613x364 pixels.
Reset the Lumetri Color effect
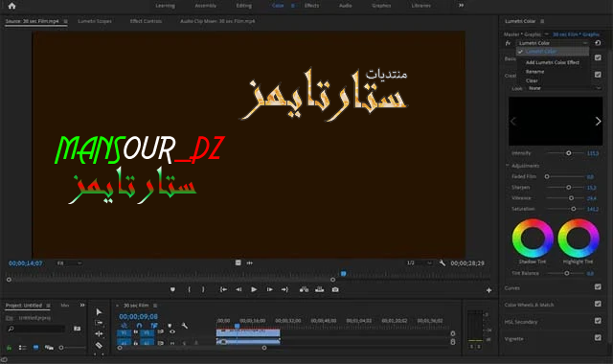click(598, 43)
